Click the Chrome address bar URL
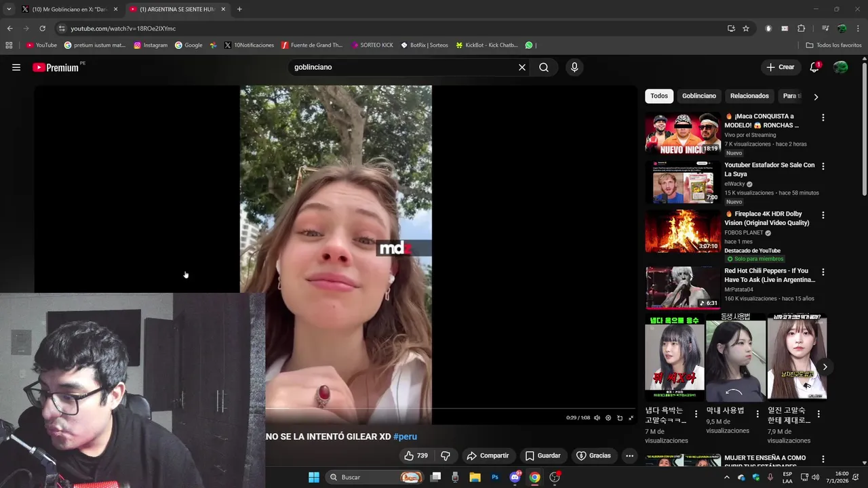 pyautogui.click(x=123, y=28)
